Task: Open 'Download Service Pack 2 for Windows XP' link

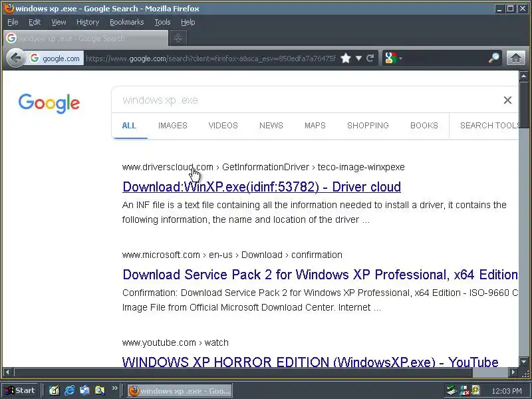Action: 320,275
